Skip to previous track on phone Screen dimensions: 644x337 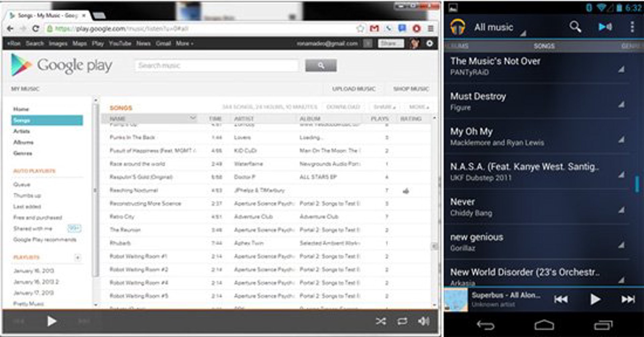561,299
